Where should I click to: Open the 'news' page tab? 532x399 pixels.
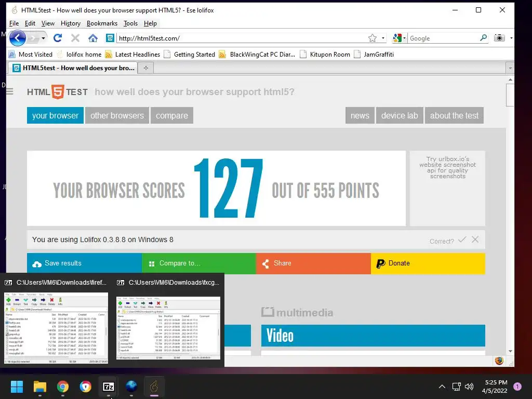360,115
